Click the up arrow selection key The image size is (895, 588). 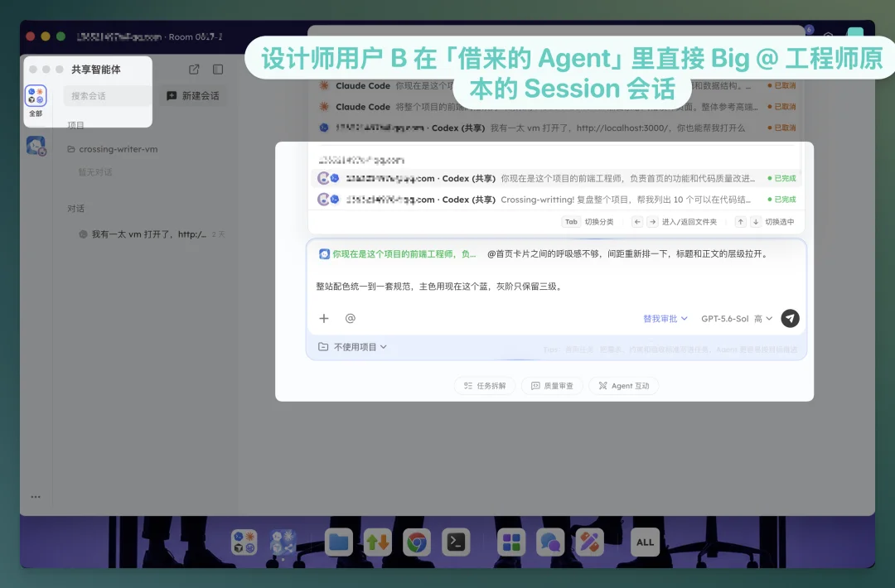pyautogui.click(x=740, y=222)
